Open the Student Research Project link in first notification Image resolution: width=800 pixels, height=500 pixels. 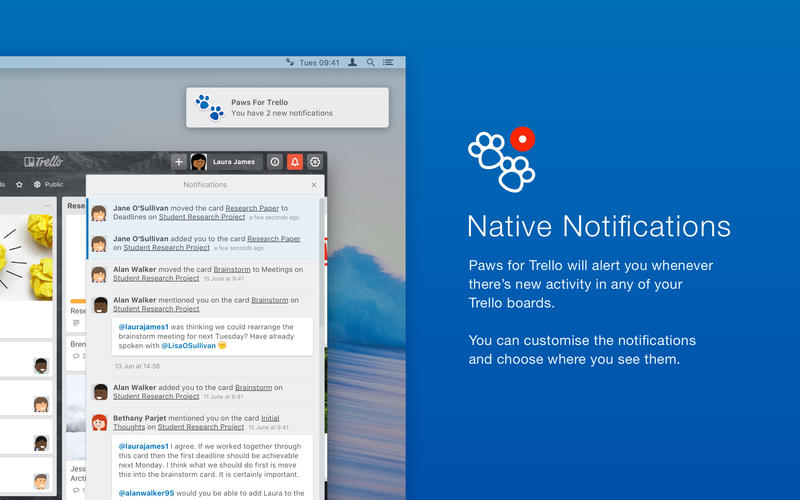click(x=202, y=217)
